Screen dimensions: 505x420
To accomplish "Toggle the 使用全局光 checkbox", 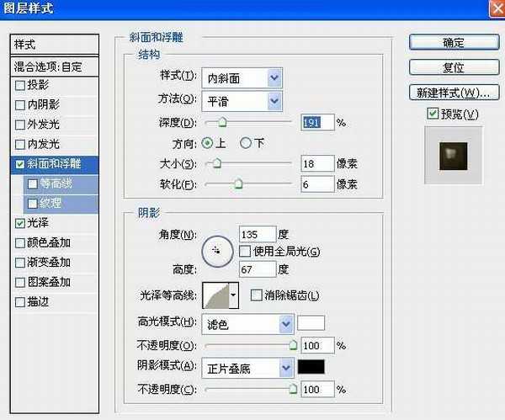I will point(245,251).
